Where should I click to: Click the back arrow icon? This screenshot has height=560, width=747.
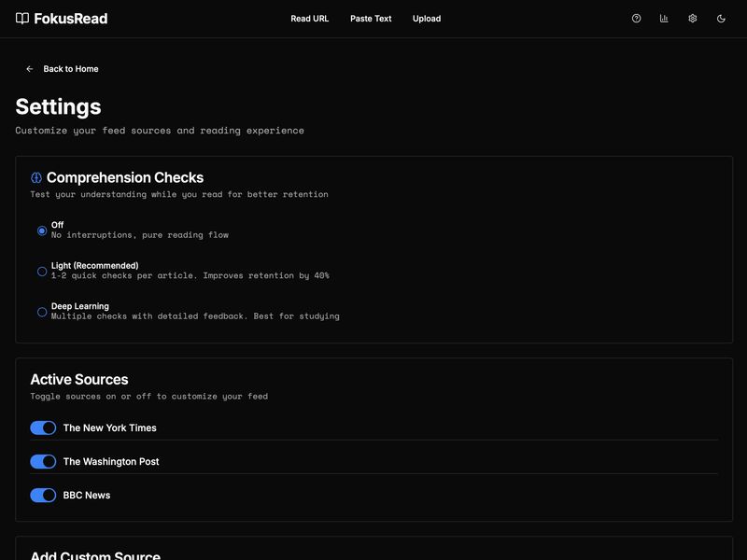[x=30, y=69]
